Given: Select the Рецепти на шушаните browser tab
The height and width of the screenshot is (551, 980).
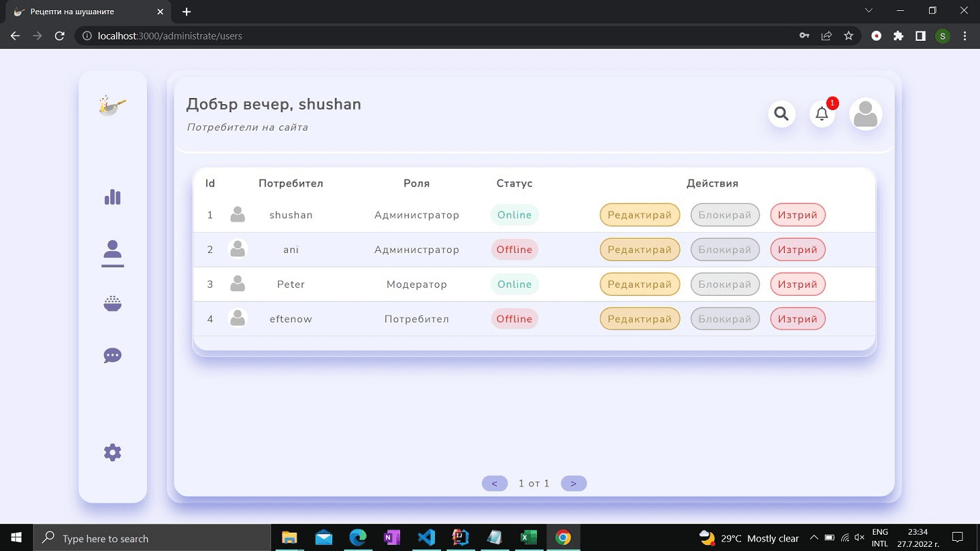Looking at the screenshot, I should [87, 12].
